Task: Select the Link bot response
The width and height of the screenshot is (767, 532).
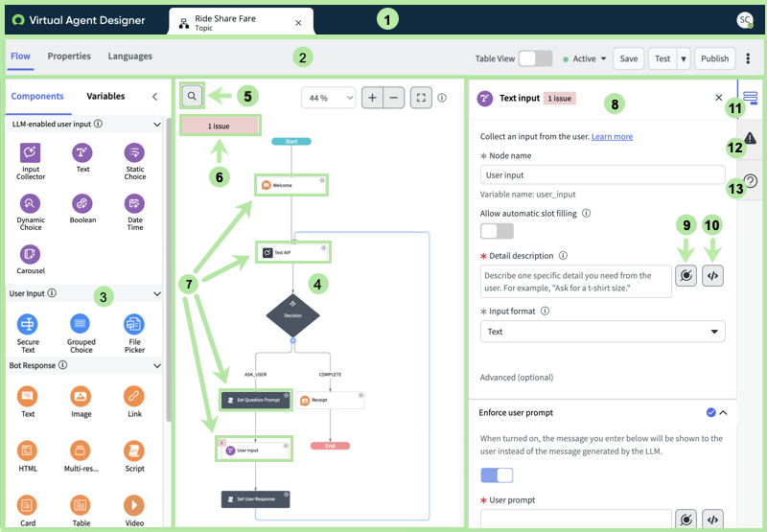Action: [134, 396]
